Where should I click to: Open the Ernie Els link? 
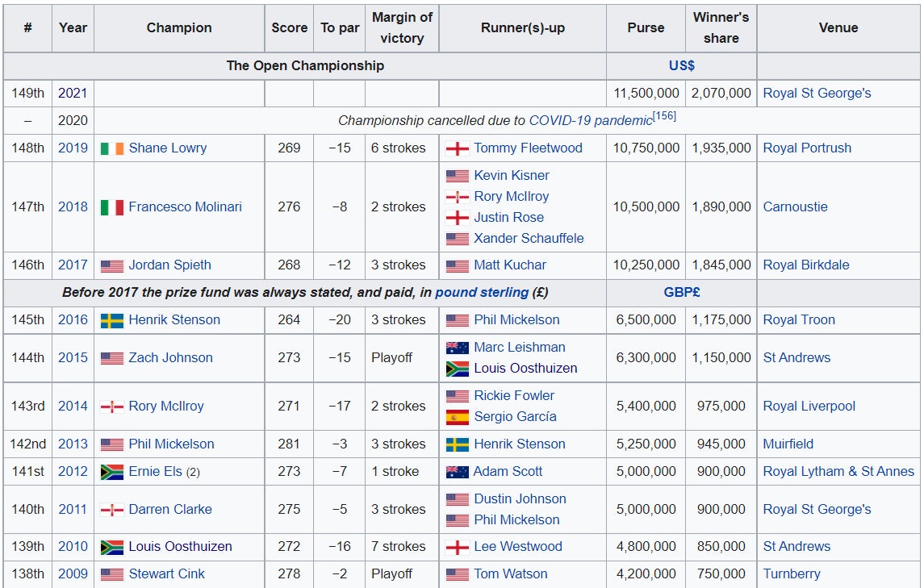155,471
